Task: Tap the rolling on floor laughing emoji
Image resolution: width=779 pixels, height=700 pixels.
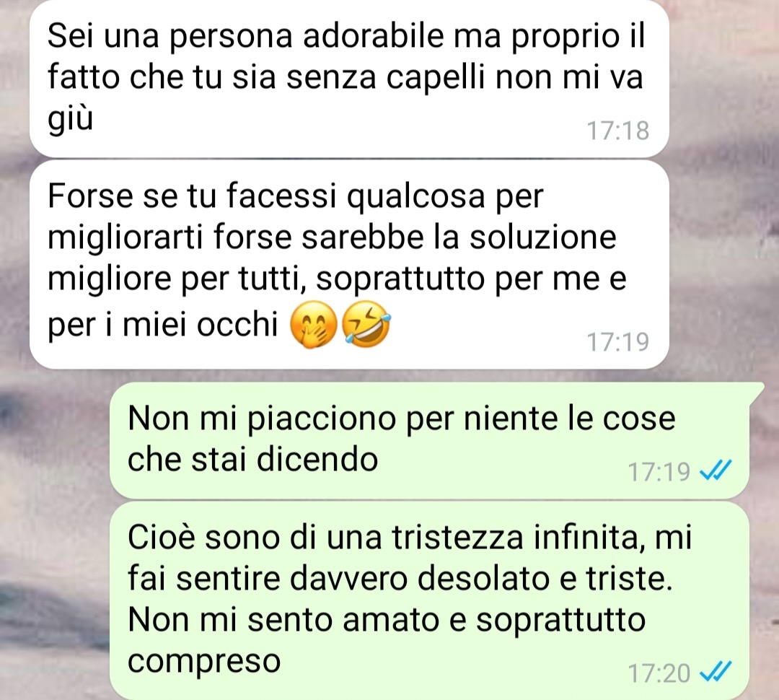Action: 366,324
